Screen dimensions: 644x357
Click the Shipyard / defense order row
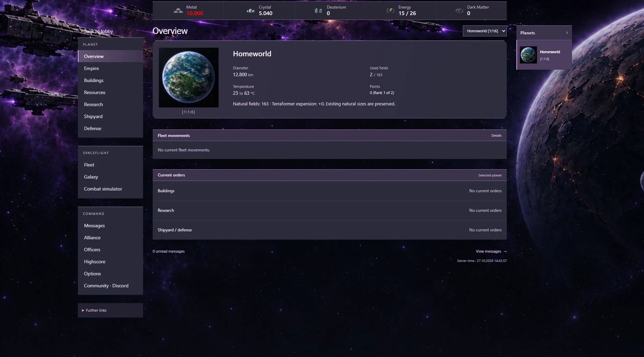click(329, 230)
